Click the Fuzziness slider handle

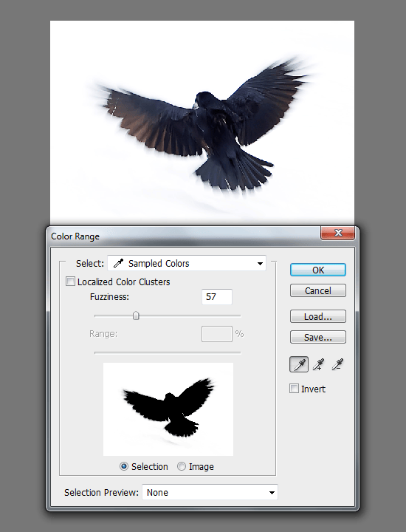click(x=136, y=316)
